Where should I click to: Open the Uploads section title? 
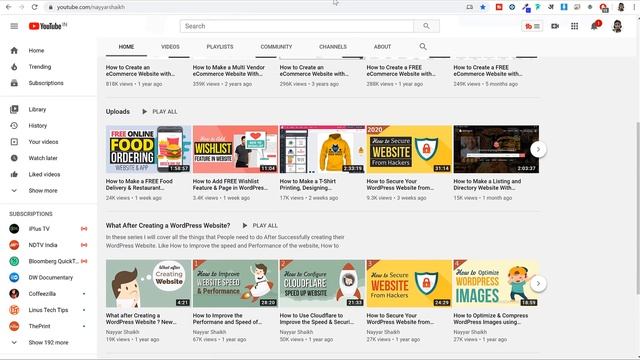click(x=118, y=111)
